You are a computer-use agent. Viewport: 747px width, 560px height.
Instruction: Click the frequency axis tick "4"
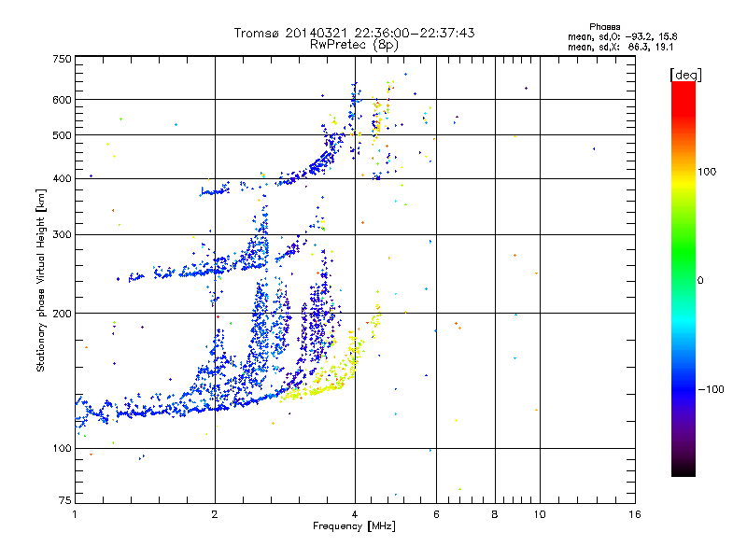click(x=355, y=514)
